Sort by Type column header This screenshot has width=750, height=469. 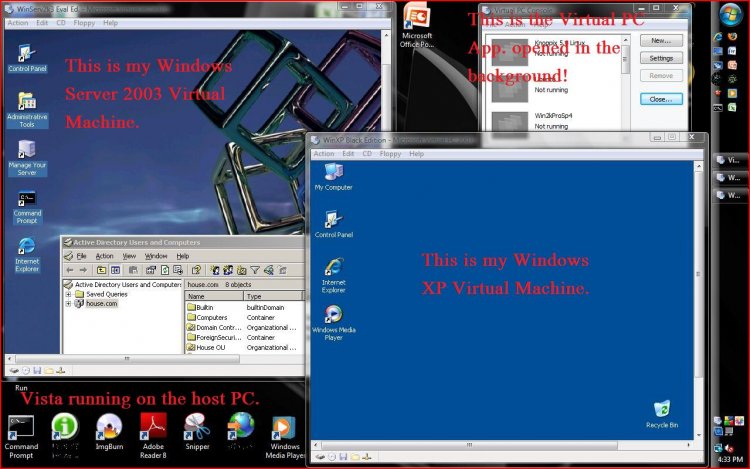pos(273,296)
